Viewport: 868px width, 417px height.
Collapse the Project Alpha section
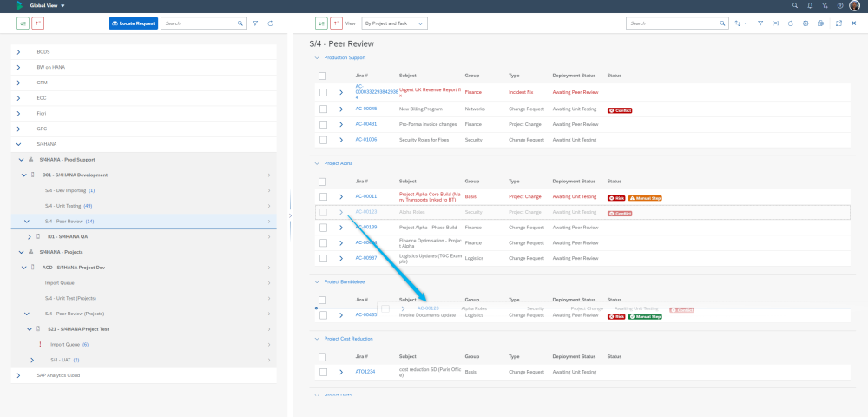(x=316, y=162)
